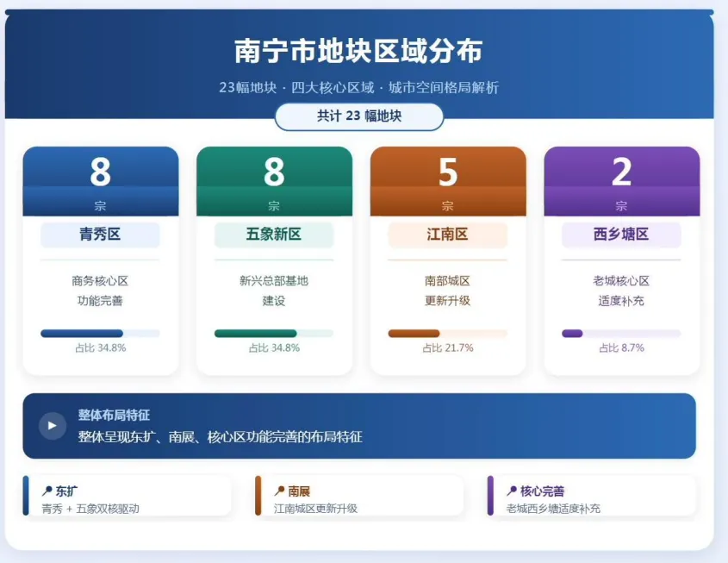Open the 东扩 summary card

coord(128,496)
